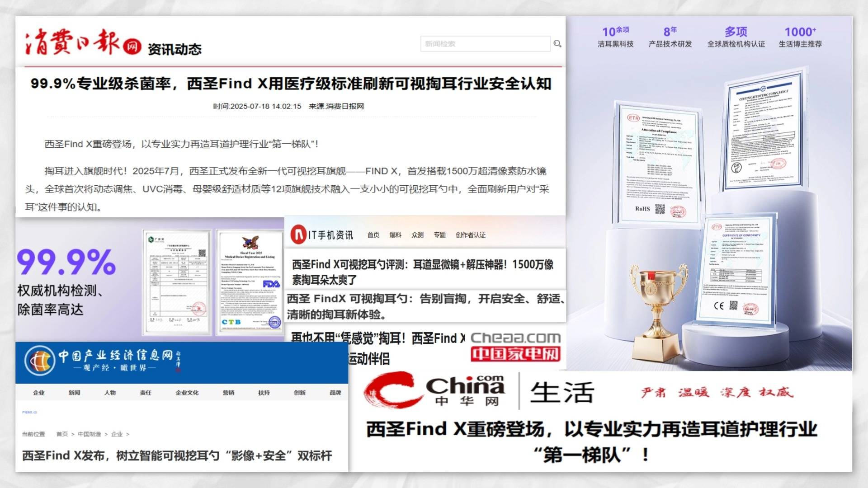Click the 品牌 navigation tab
868x488 pixels.
click(335, 393)
